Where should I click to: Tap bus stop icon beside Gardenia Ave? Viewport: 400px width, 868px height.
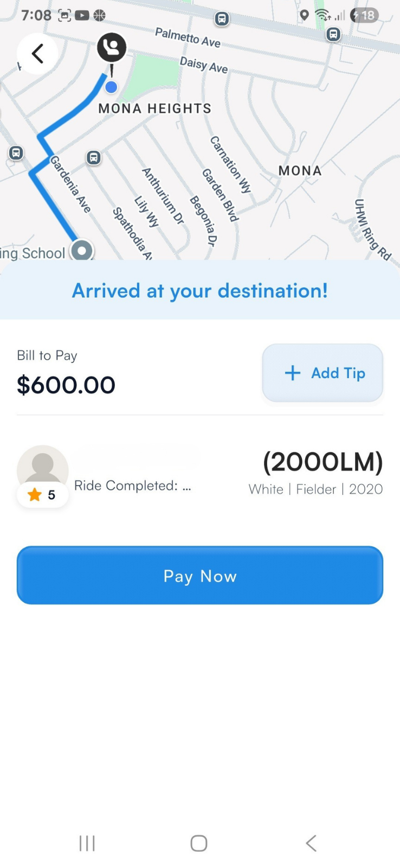tap(94, 158)
